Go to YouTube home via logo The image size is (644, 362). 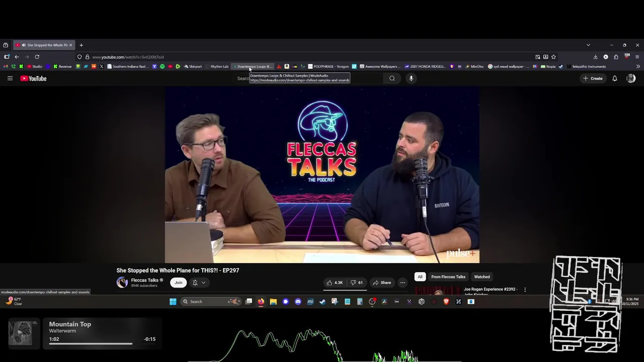[x=33, y=78]
